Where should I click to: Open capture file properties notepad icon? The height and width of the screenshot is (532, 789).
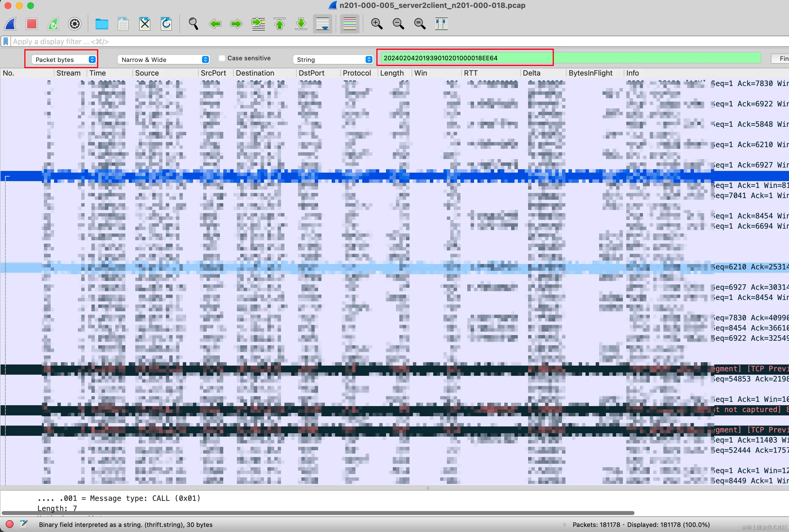[24, 524]
